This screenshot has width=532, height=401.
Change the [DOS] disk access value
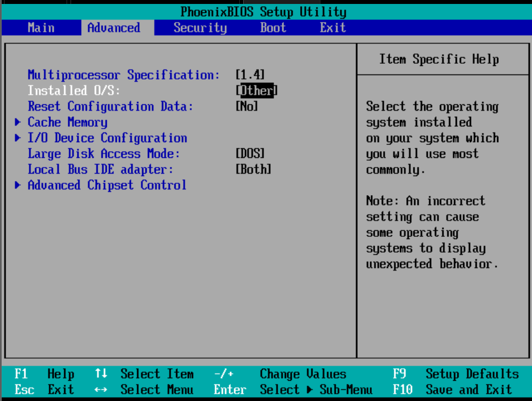250,153
